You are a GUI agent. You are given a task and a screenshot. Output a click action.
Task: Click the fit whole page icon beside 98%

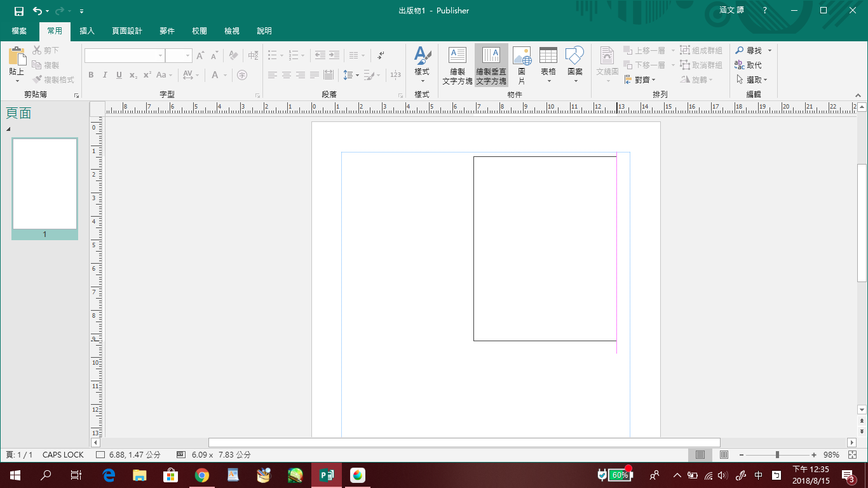(x=851, y=455)
